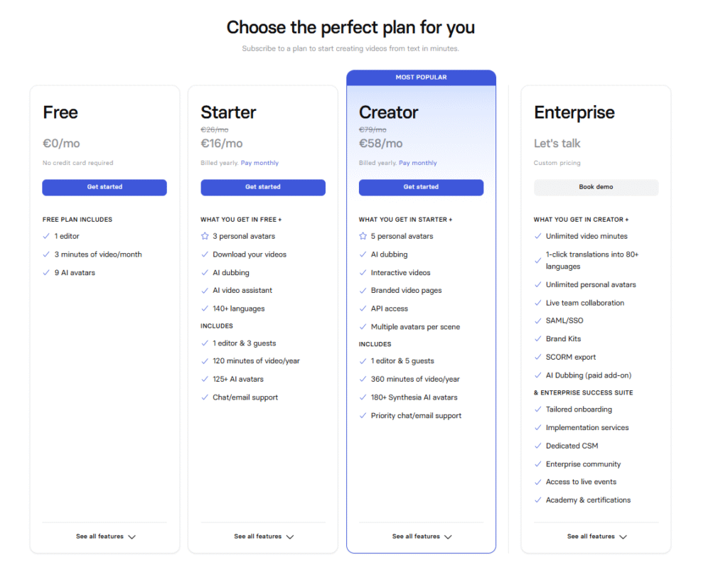Click checkmark beside Chat/email support
The width and height of the screenshot is (728, 568).
point(205,397)
